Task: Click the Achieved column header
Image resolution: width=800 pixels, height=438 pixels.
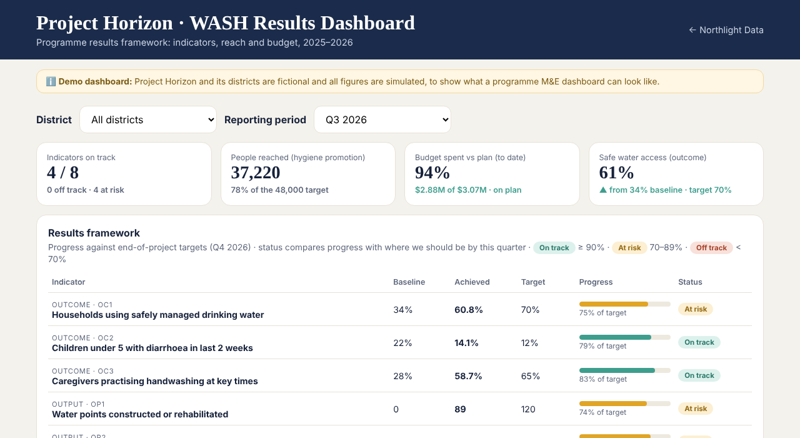Action: point(472,282)
